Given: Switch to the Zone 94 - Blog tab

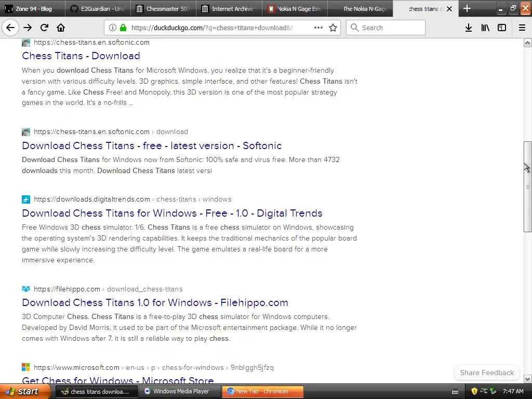Looking at the screenshot, I should point(33,8).
